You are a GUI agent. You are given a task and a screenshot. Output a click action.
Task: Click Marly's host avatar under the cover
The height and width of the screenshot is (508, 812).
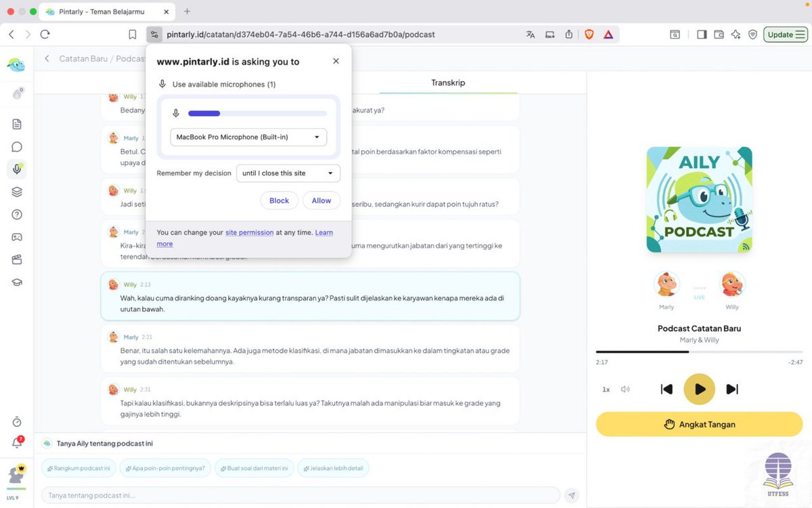point(667,284)
